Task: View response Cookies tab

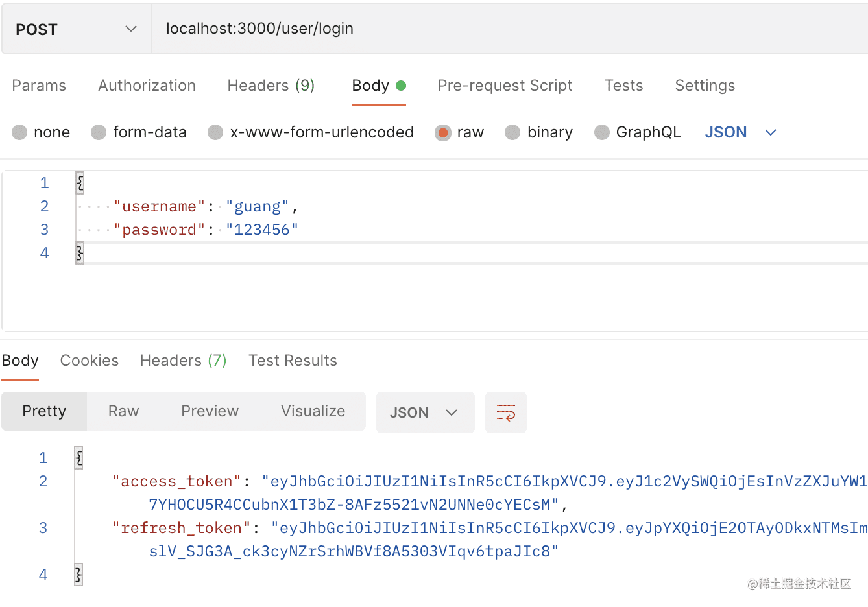Action: pos(89,361)
